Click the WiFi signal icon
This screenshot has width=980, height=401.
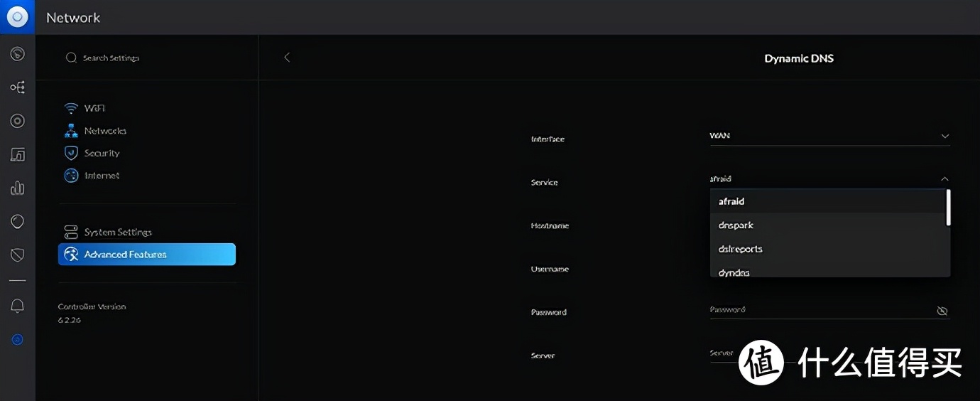coord(71,108)
